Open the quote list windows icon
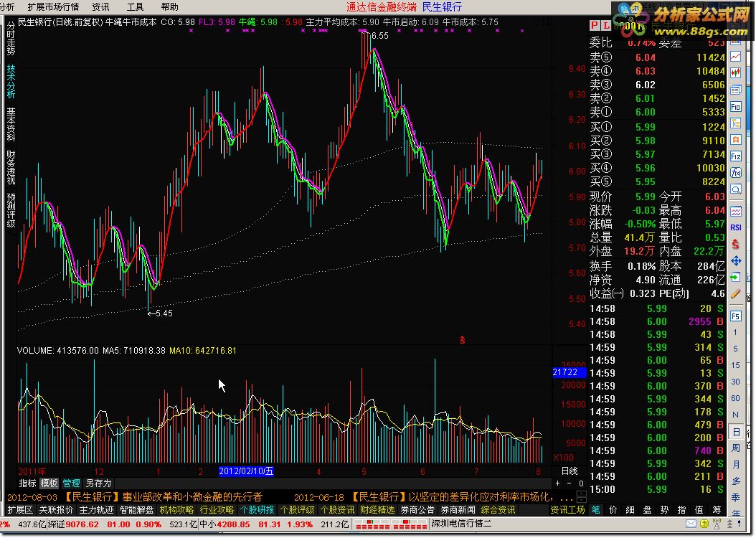This screenshot has height=538, width=756. tap(736, 90)
